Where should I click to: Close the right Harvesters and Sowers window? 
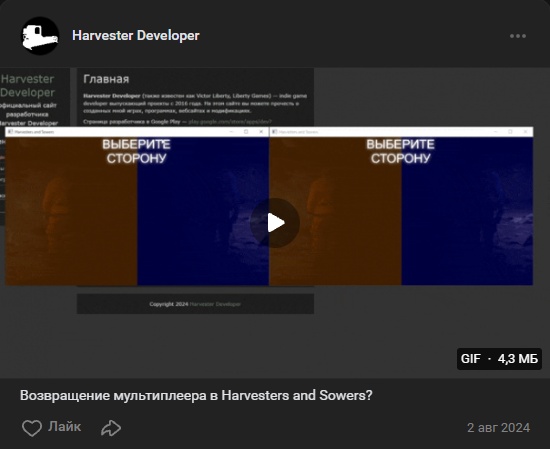click(x=525, y=132)
